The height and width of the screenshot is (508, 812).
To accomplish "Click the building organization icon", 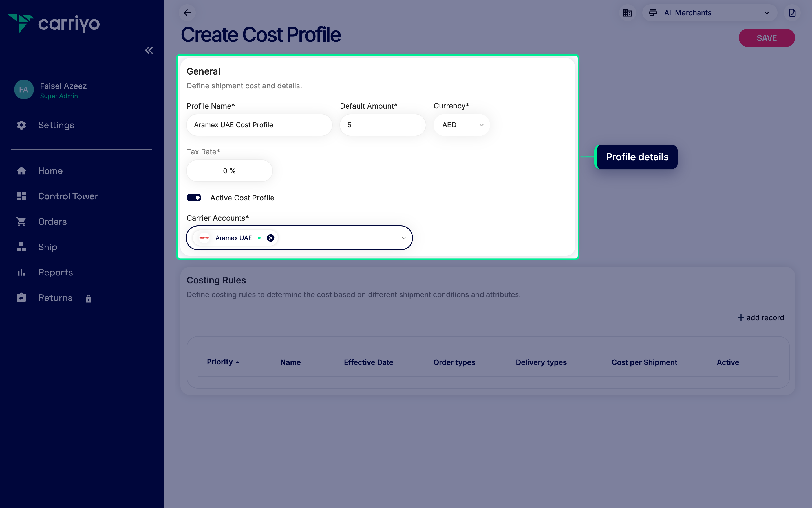I will point(627,13).
